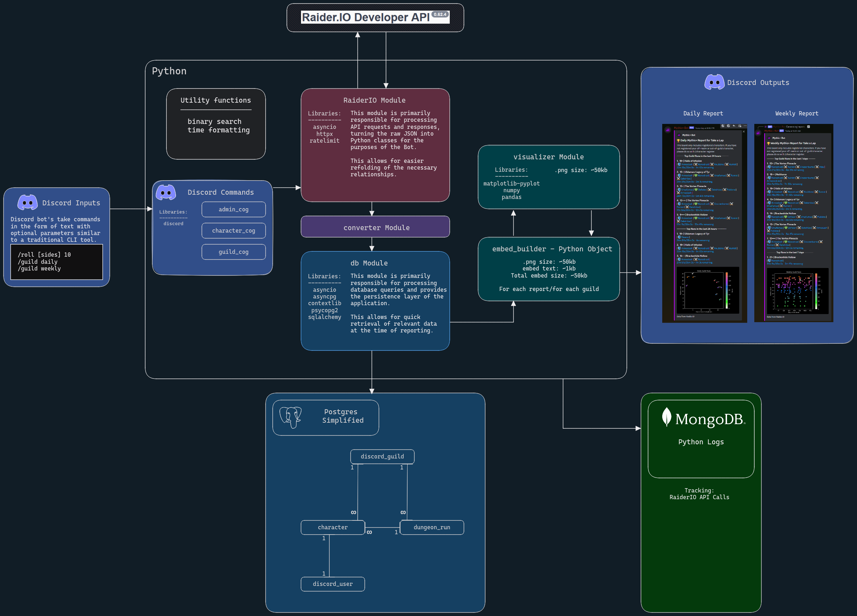Click the converter Module block
This screenshot has width=857, height=616.
pyautogui.click(x=375, y=227)
